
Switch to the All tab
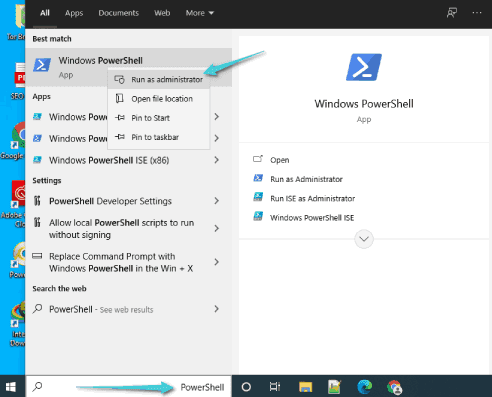(x=45, y=13)
